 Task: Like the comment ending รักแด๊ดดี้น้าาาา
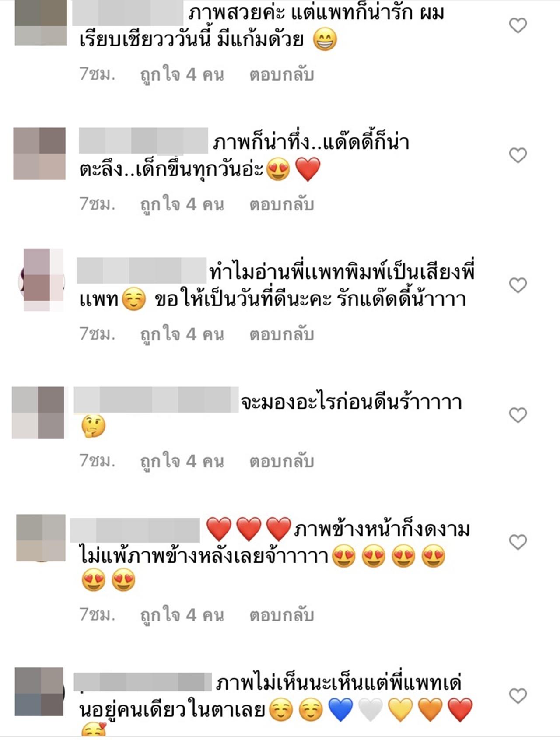pos(518,285)
